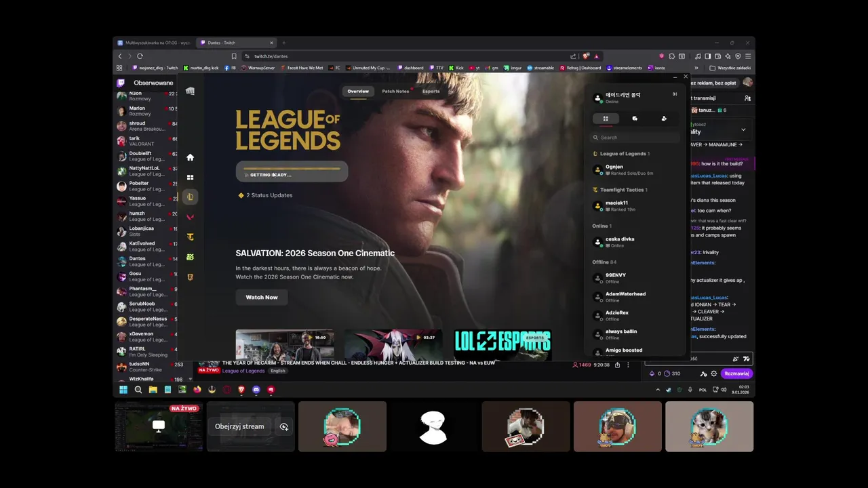Screen dimensions: 868x488
Task: Collapse the Online friends group
Action: point(601,226)
